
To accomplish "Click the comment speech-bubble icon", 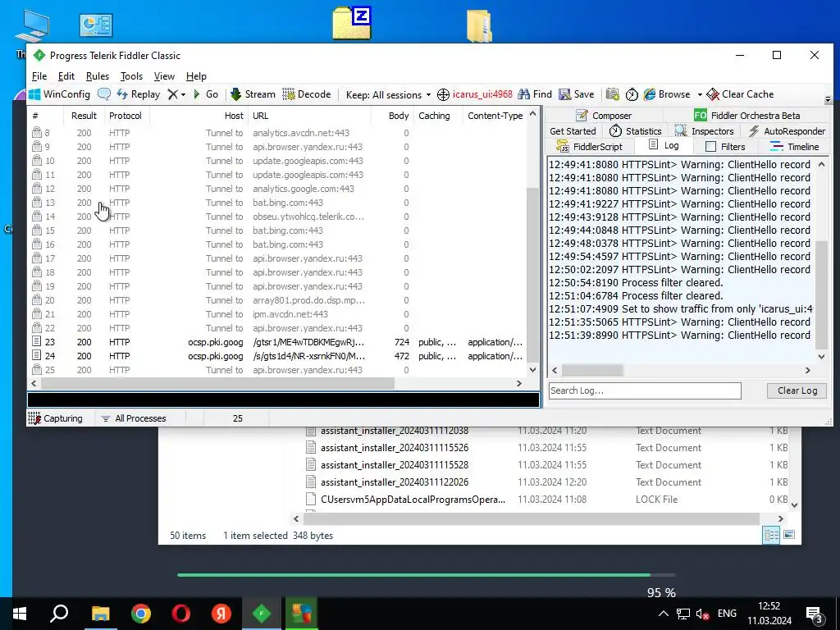I will coord(104,94).
